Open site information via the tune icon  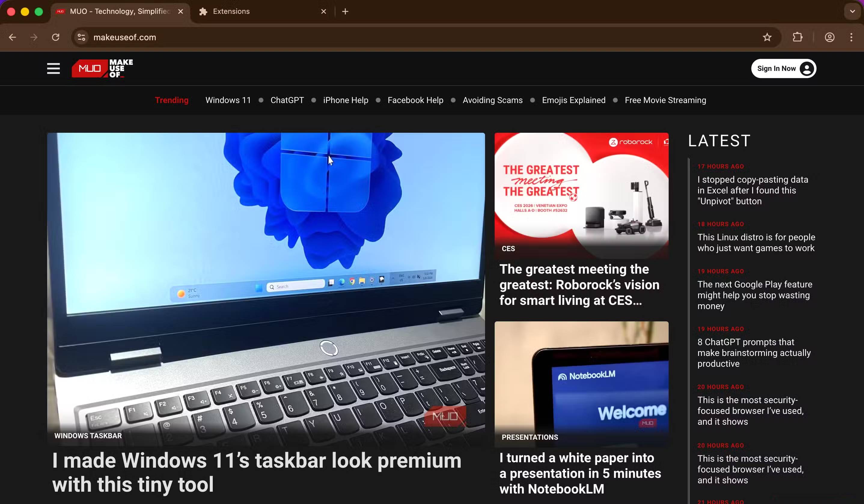(81, 37)
